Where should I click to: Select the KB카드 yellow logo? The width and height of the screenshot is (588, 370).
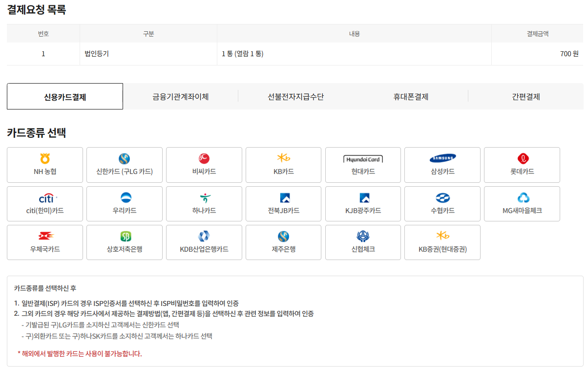tap(284, 158)
